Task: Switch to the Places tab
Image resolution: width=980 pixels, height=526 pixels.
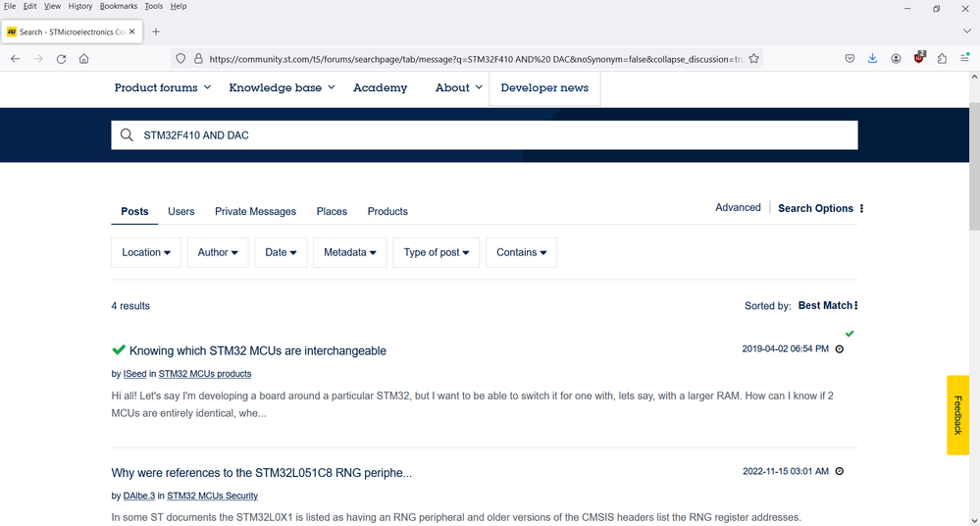Action: 332,211
